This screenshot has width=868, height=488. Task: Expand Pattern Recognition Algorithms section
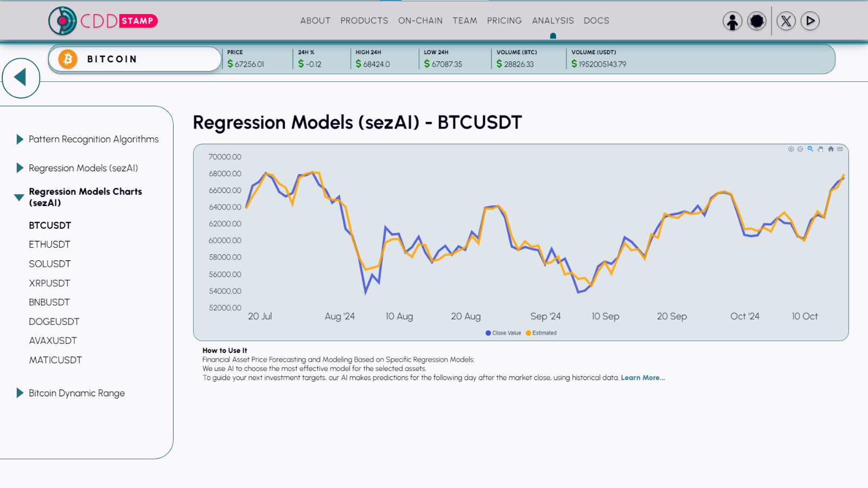(x=93, y=139)
